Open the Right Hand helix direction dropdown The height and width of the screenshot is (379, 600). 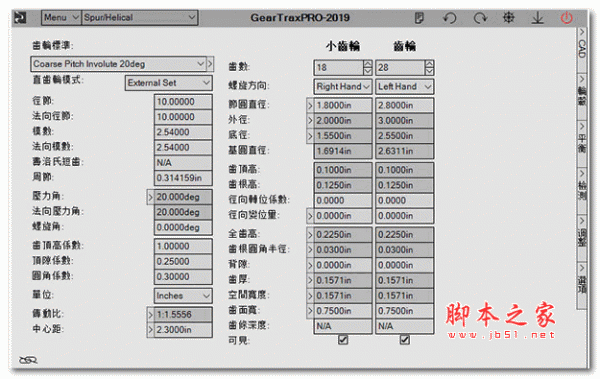coord(342,87)
